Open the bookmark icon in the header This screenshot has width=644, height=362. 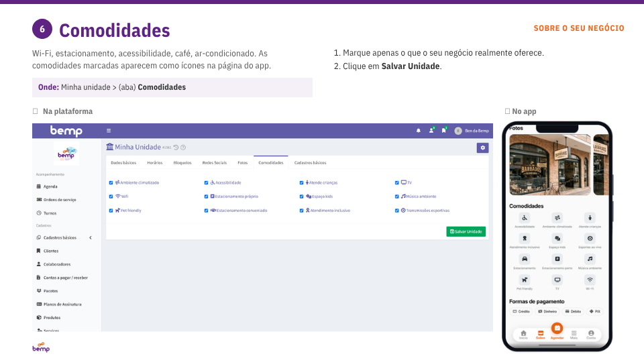pos(443,131)
